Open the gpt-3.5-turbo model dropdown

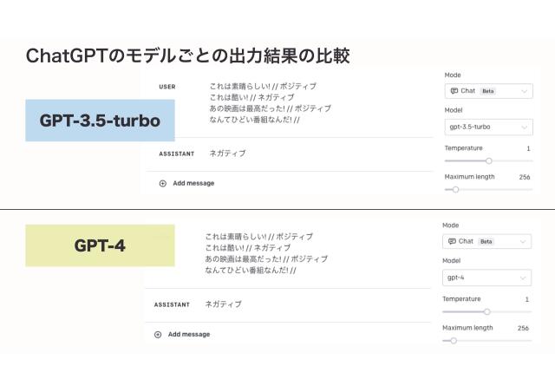coord(488,127)
